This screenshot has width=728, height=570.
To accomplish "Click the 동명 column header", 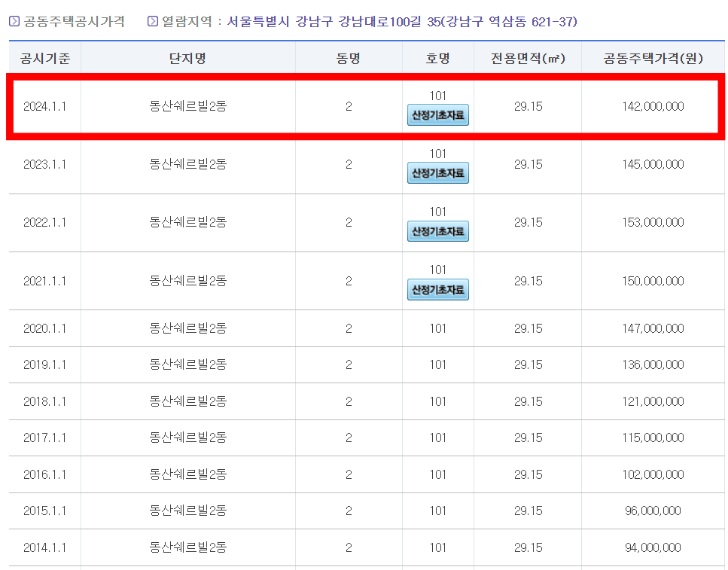I will click(347, 56).
